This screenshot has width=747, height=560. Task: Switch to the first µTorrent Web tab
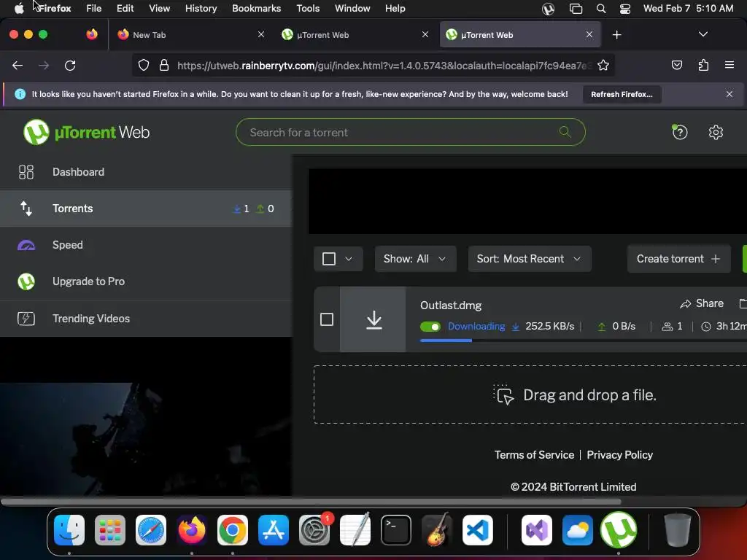(x=356, y=35)
